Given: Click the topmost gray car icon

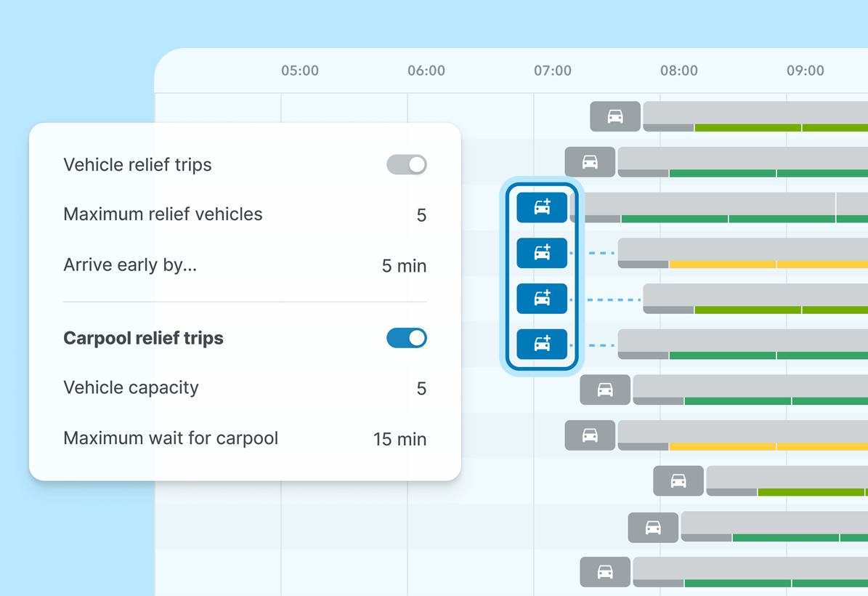Looking at the screenshot, I should coord(615,116).
